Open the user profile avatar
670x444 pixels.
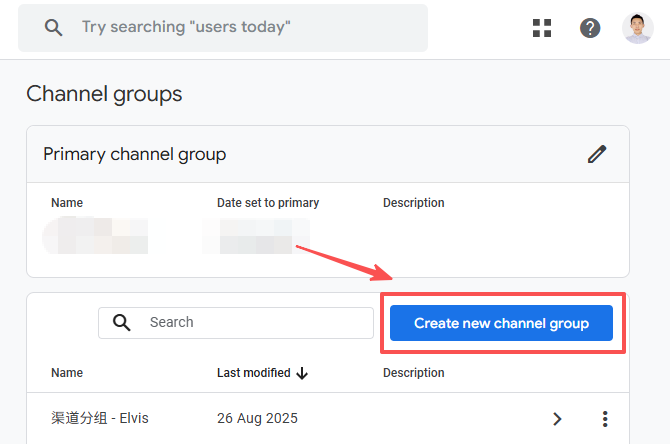637,28
